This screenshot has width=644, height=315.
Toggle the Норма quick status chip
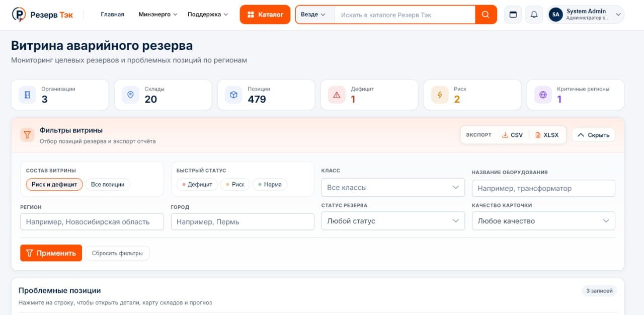pos(270,185)
